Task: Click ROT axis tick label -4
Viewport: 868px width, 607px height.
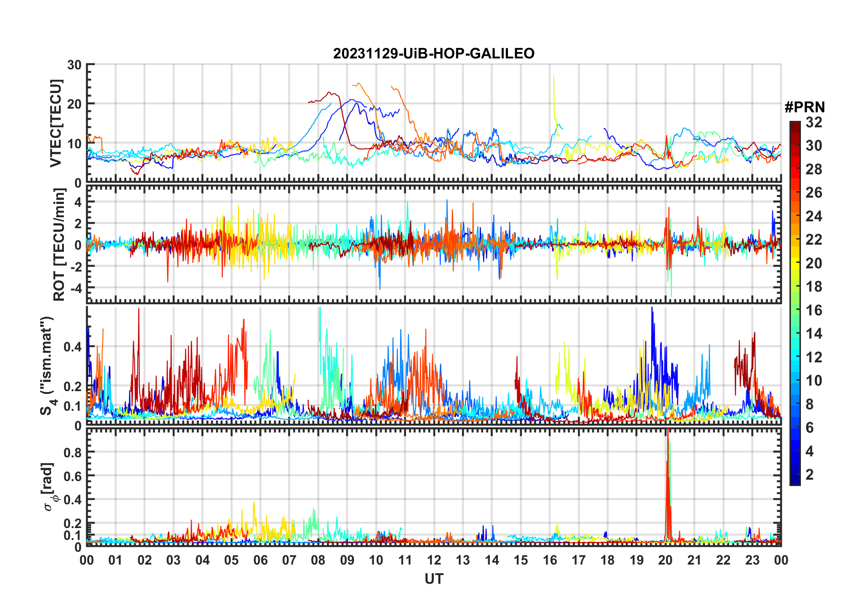Action: tap(76, 288)
